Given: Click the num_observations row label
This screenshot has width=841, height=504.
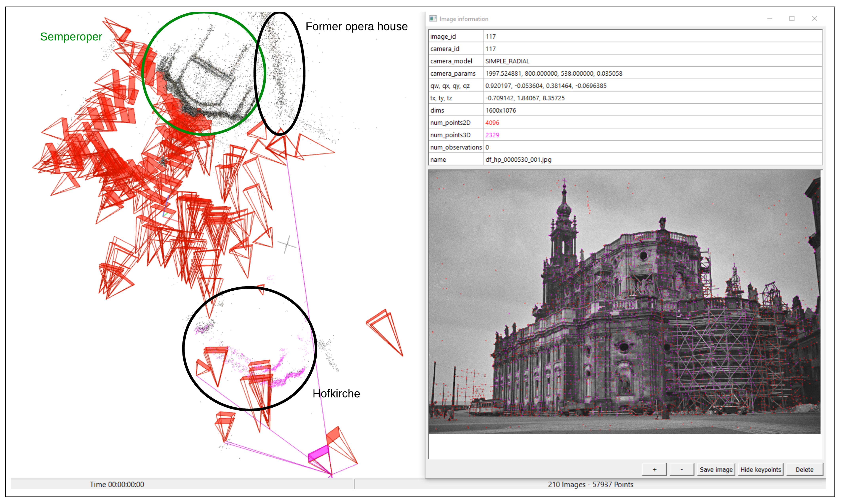Looking at the screenshot, I should 456,147.
